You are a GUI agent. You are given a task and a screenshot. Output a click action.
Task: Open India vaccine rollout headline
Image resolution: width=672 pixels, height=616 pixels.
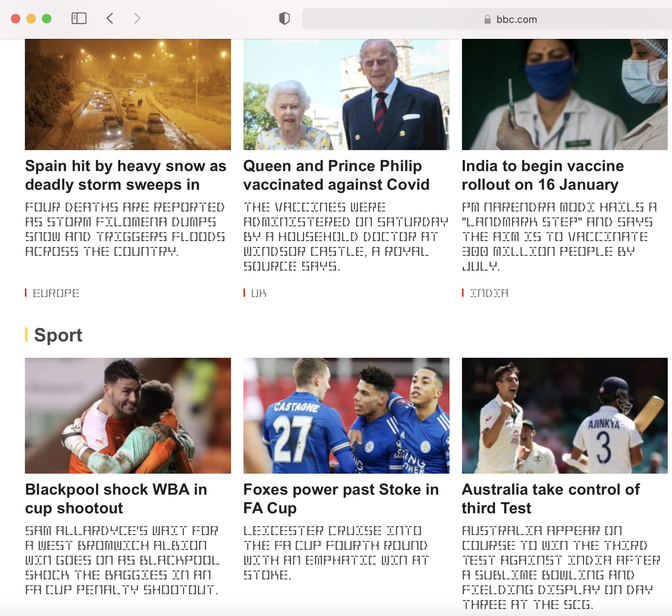542,175
